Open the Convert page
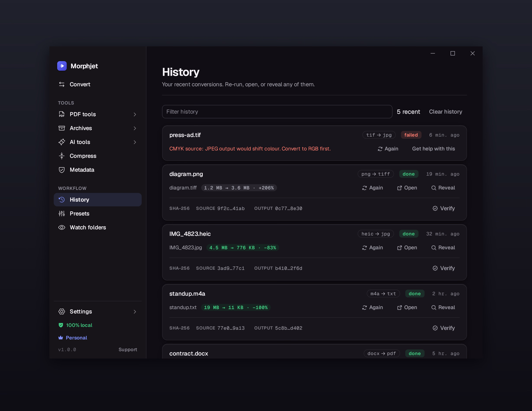 pyautogui.click(x=97, y=84)
